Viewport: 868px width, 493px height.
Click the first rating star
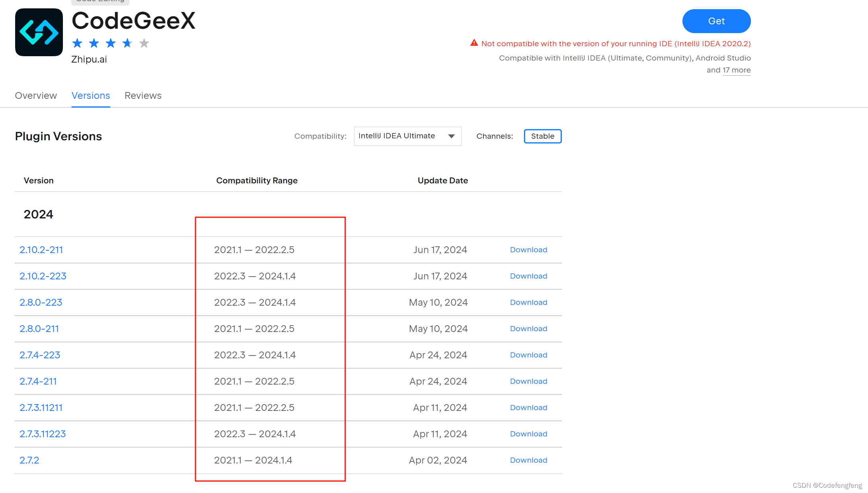click(77, 43)
